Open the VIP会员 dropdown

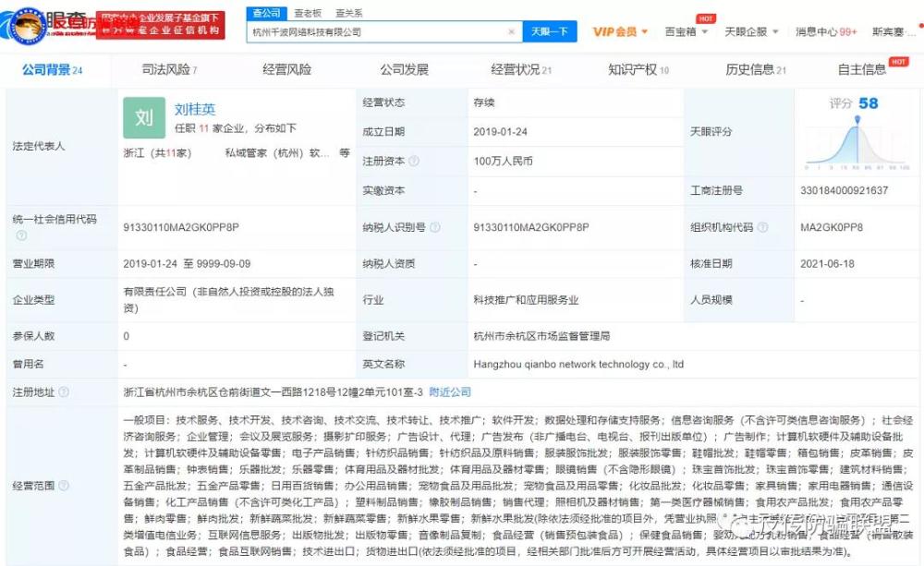click(x=620, y=31)
